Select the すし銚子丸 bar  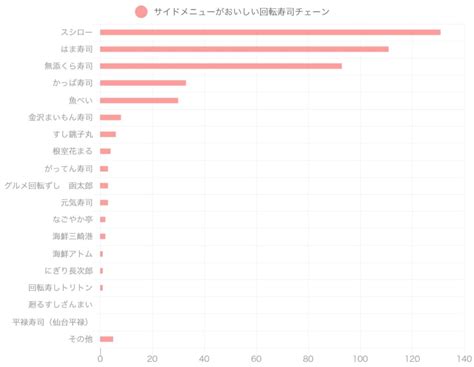click(x=108, y=134)
